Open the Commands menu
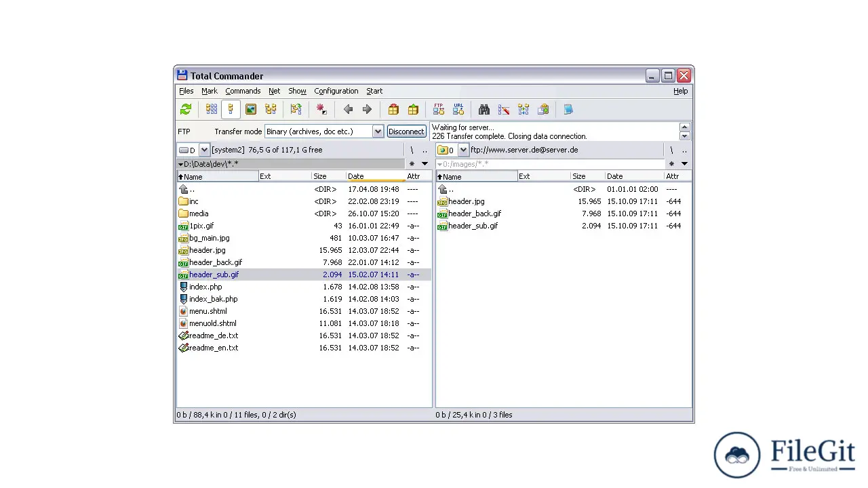868x488 pixels. (x=243, y=91)
